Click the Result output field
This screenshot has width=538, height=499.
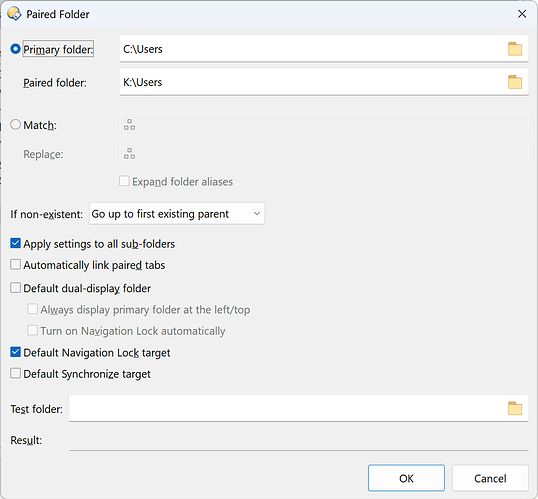[x=299, y=440]
